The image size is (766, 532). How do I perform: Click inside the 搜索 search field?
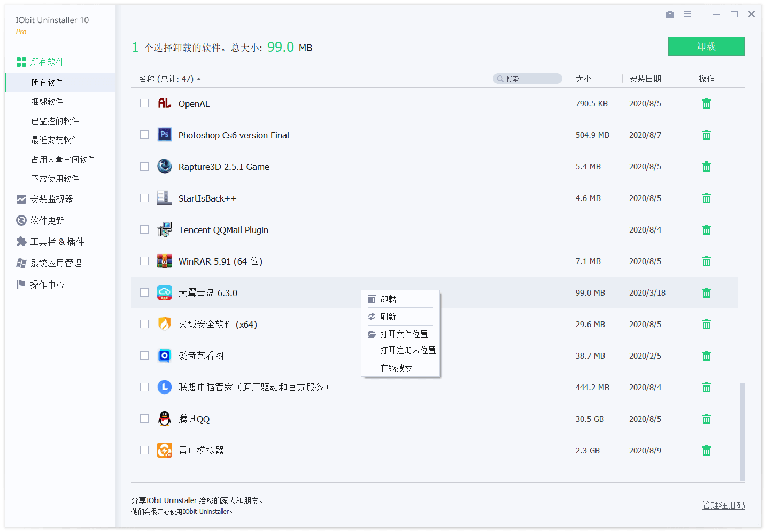coord(528,78)
